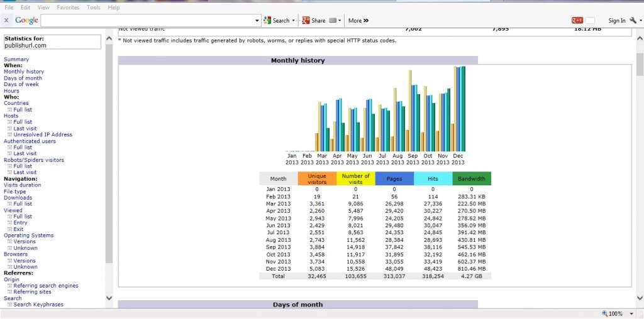Open the Robots/Spiders visitors link

click(x=34, y=160)
